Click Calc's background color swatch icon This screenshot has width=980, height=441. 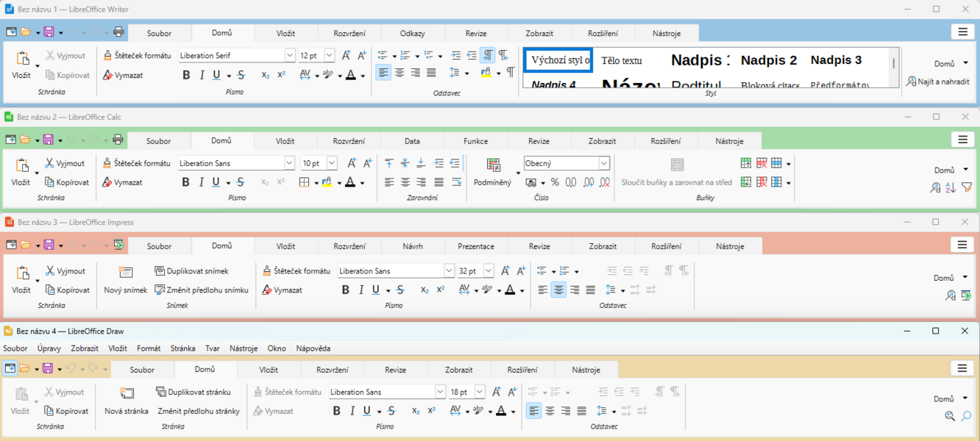click(327, 182)
